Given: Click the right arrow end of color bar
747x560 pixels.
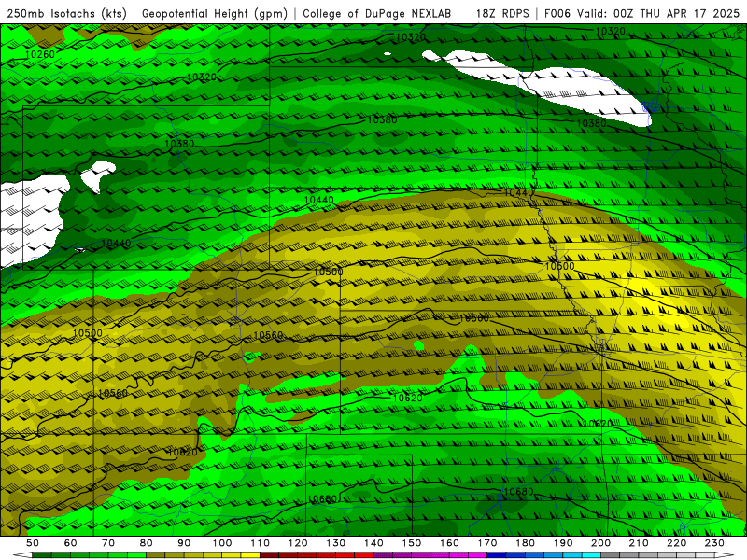Looking at the screenshot, I should click(x=725, y=555).
